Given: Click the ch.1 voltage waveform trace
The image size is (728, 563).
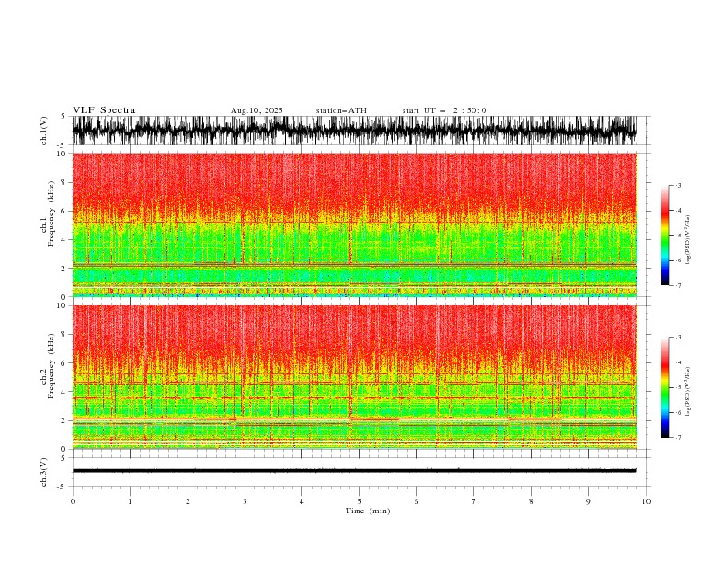Looking at the screenshot, I should pyautogui.click(x=354, y=131).
